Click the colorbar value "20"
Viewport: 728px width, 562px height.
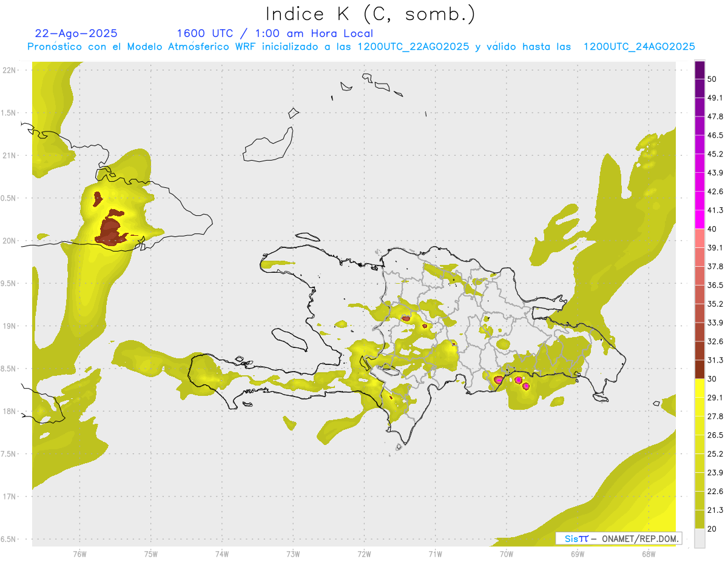pos(712,529)
